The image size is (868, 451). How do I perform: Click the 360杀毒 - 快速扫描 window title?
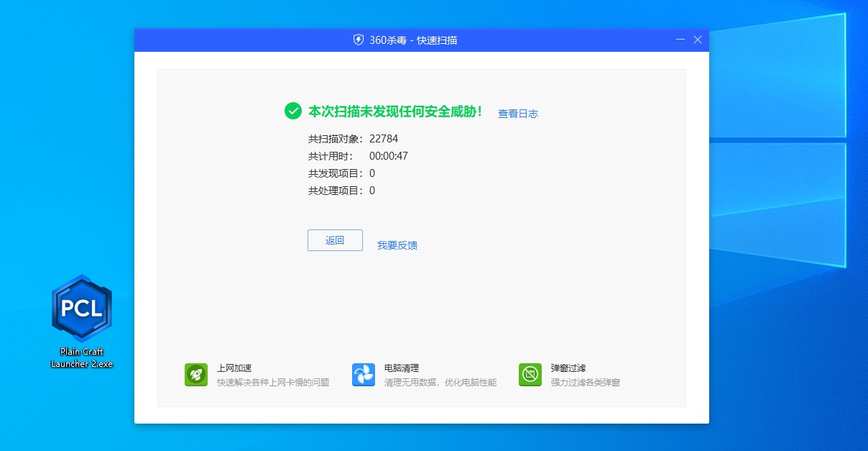coord(413,40)
